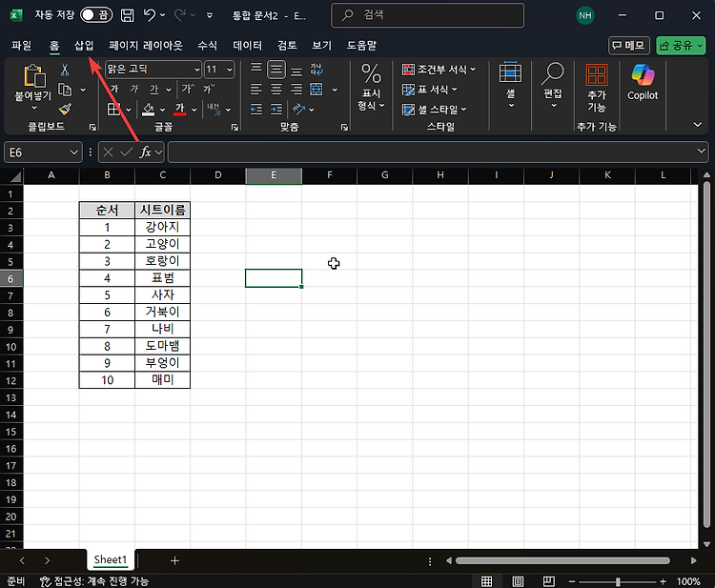Toggle the AutoSave switch
Image resolution: width=715 pixels, height=588 pixels.
(x=96, y=15)
